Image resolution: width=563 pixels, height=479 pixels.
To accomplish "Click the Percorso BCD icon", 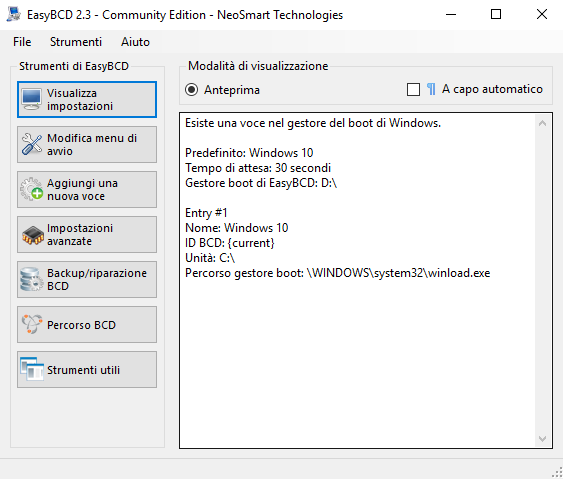I will (32, 324).
